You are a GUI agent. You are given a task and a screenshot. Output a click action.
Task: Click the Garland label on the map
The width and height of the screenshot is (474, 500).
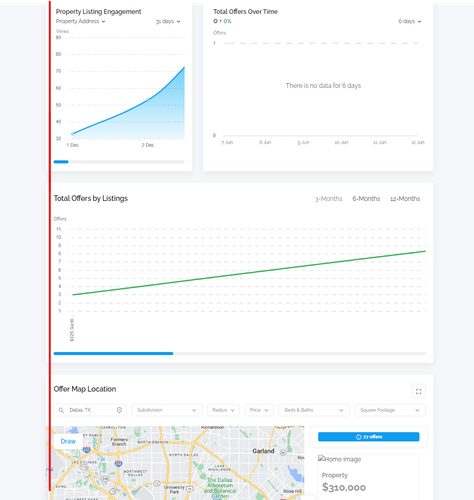tap(263, 451)
